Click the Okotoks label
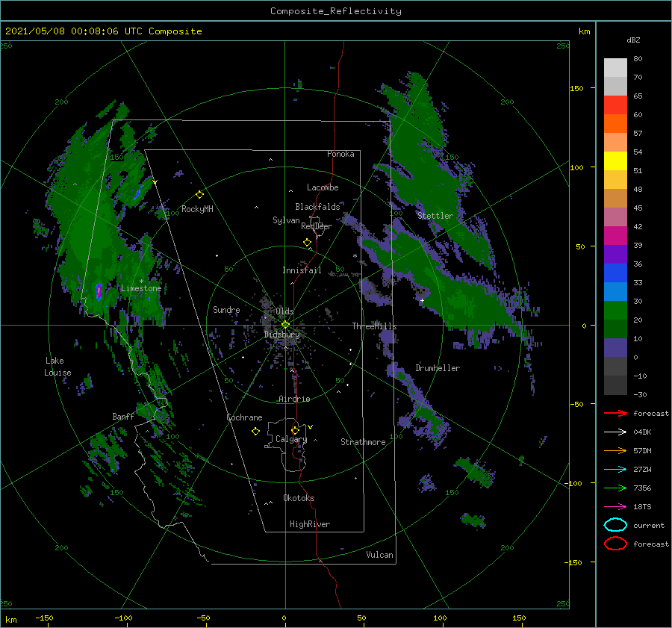This screenshot has width=672, height=628. point(299,498)
